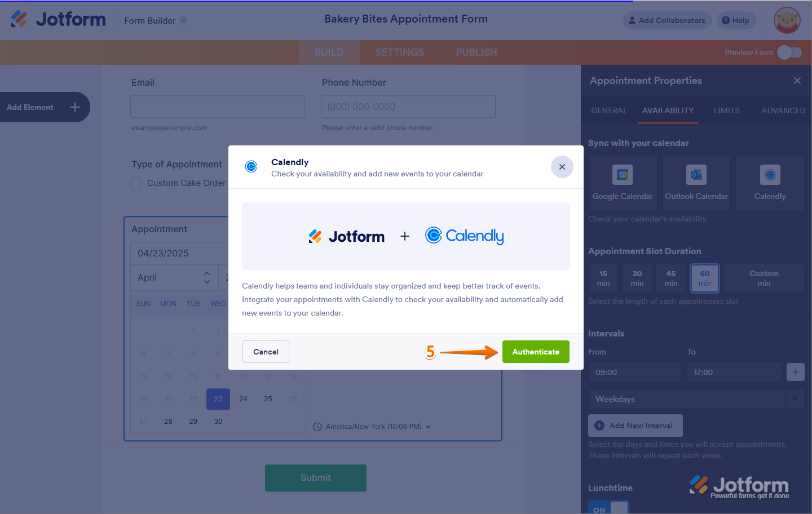Open the ADVANCED properties tab

[x=783, y=110]
